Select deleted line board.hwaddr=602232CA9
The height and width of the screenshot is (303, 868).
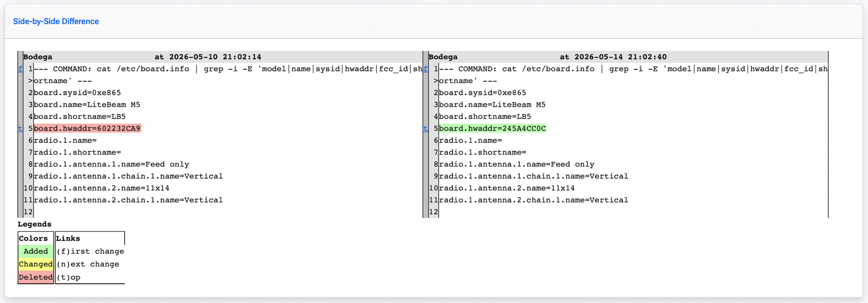[87, 129]
